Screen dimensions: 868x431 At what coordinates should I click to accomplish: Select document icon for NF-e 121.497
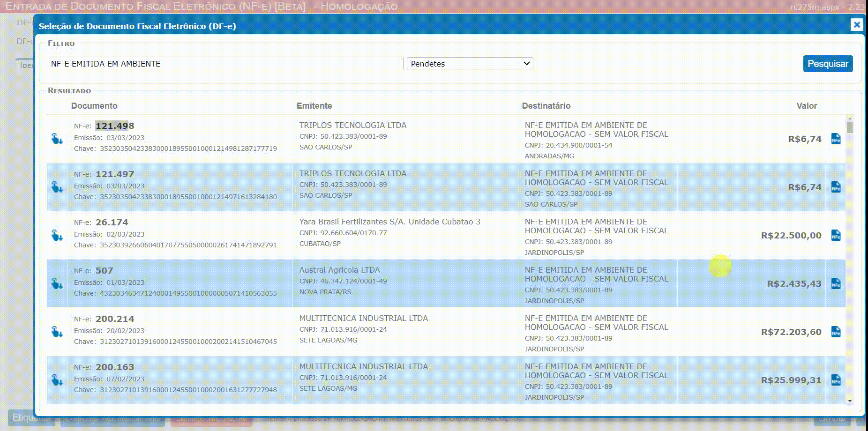57,187
